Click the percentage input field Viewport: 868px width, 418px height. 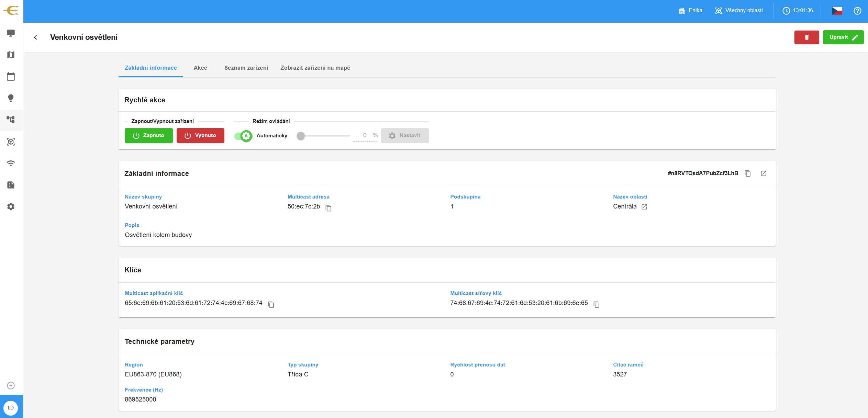(x=364, y=135)
